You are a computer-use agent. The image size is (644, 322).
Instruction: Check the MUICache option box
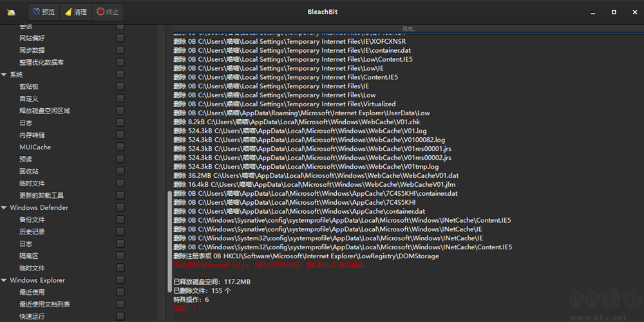click(x=120, y=147)
